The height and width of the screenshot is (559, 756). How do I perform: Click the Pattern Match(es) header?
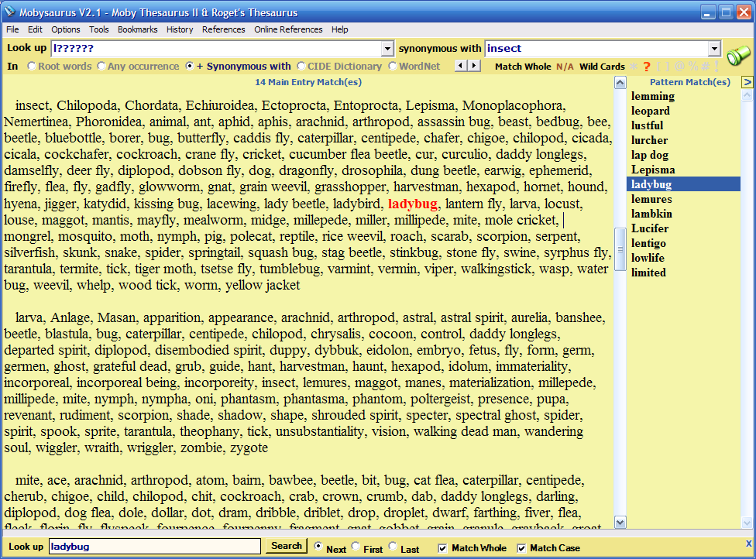(x=690, y=82)
